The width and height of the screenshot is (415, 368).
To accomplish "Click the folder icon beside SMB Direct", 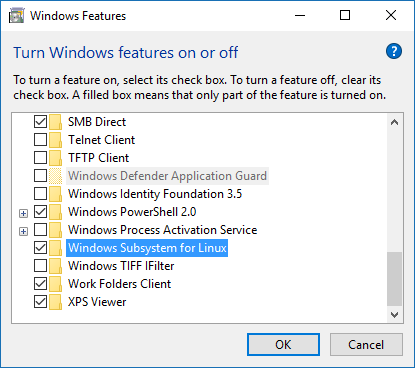I will [x=55, y=122].
